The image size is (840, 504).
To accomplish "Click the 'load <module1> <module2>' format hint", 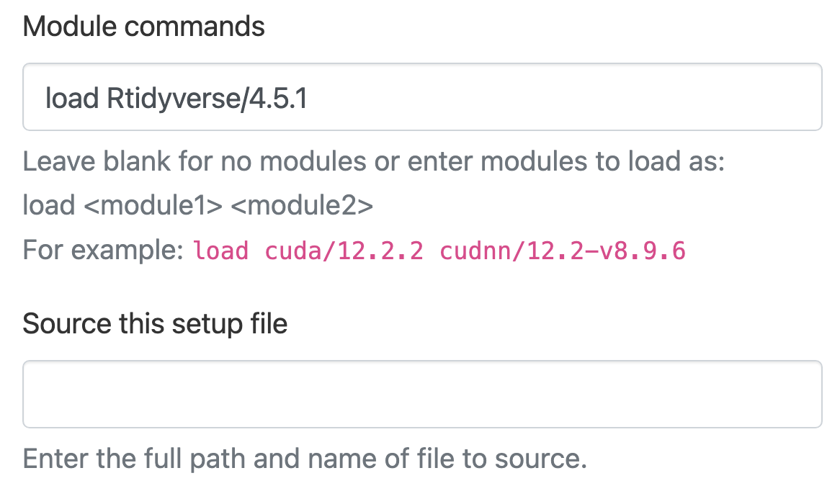I will (x=198, y=205).
